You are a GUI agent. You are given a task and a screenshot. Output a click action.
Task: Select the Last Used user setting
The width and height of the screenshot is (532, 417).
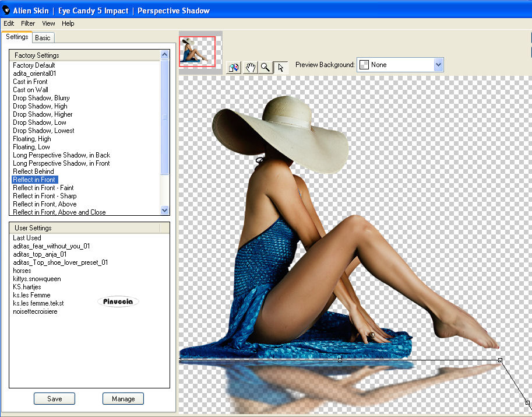[27, 238]
